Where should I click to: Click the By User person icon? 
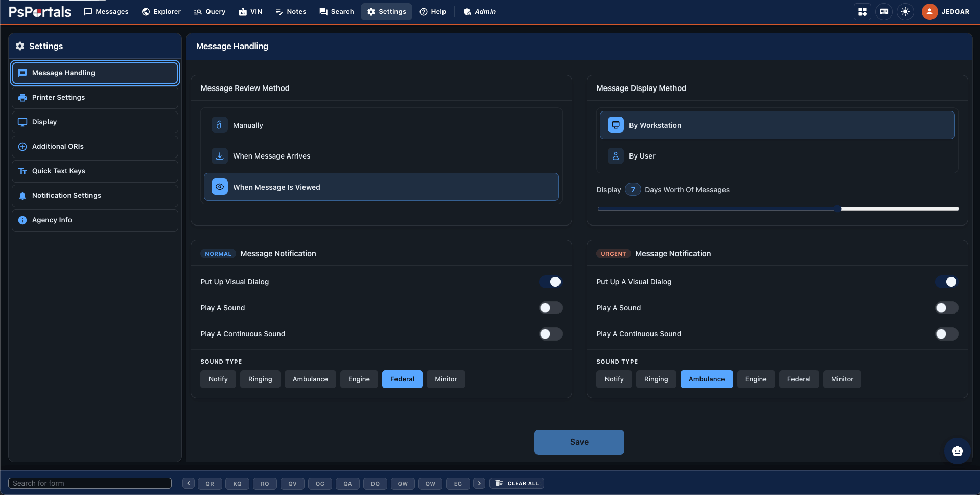[x=615, y=156]
